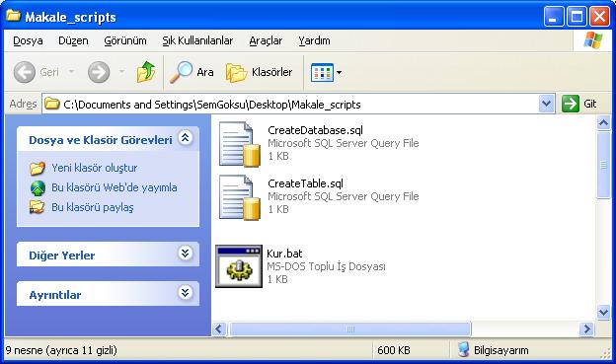Image resolution: width=616 pixels, height=364 pixels.
Task: Close the Makale_scripts window
Action: [600, 17]
